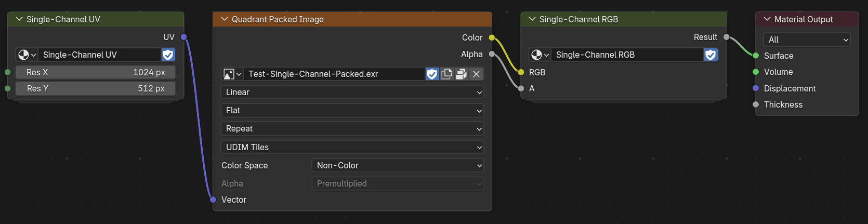Click the Alpha output socket

point(492,54)
